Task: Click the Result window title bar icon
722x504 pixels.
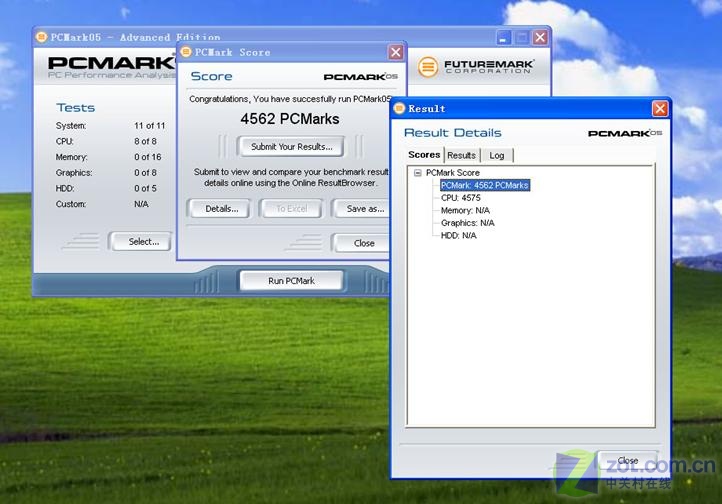Action: (x=400, y=109)
